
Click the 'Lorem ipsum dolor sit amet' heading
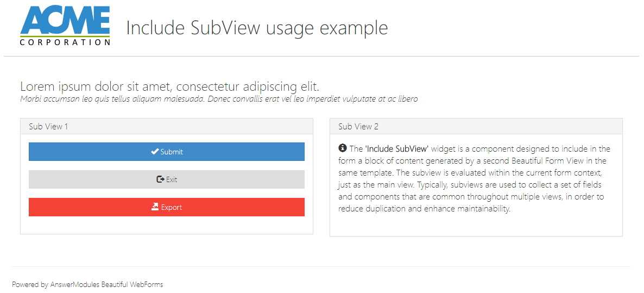point(169,86)
